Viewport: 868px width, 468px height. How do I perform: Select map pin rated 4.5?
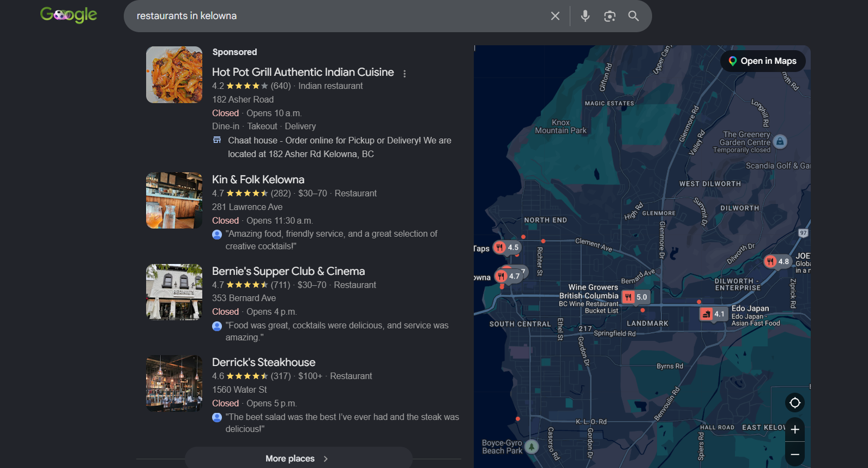(x=507, y=247)
